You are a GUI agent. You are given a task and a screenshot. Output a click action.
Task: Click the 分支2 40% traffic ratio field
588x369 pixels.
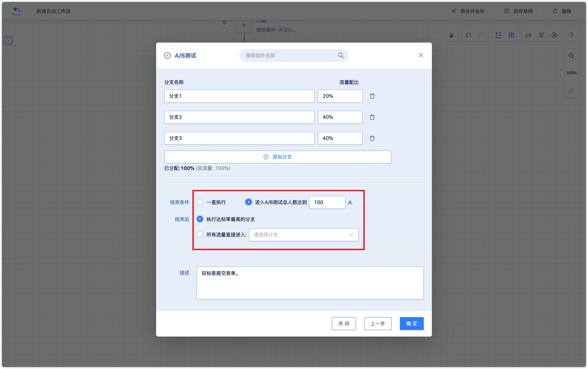point(340,117)
